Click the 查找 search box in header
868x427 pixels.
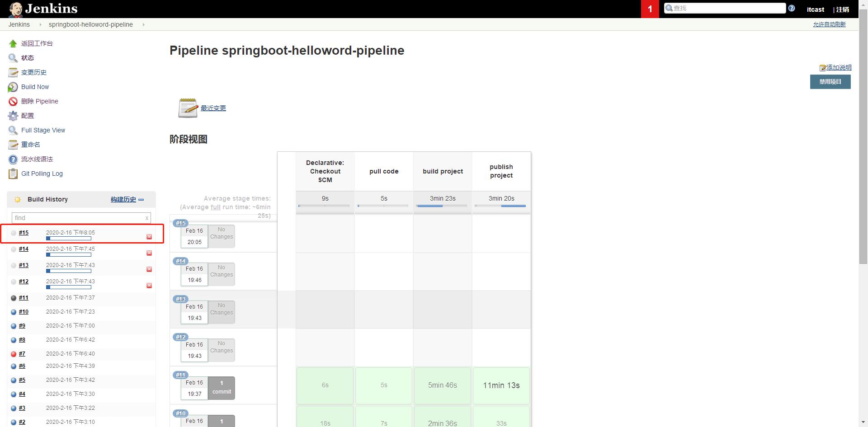[725, 8]
